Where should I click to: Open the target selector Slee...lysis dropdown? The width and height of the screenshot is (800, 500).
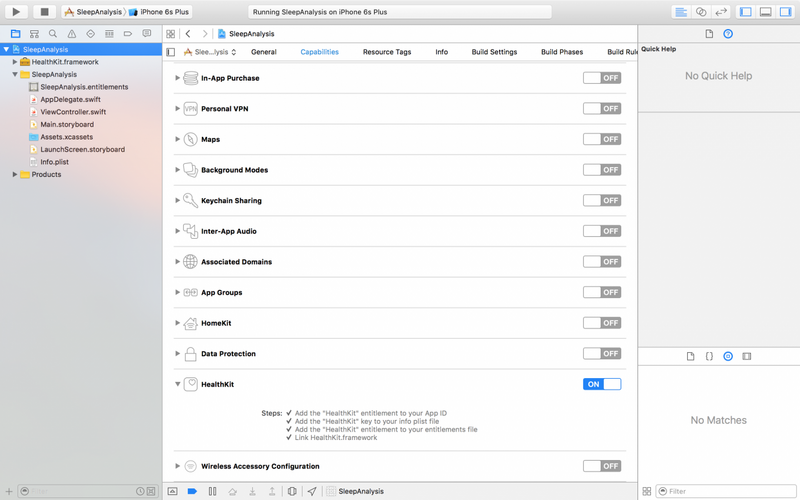(x=210, y=52)
